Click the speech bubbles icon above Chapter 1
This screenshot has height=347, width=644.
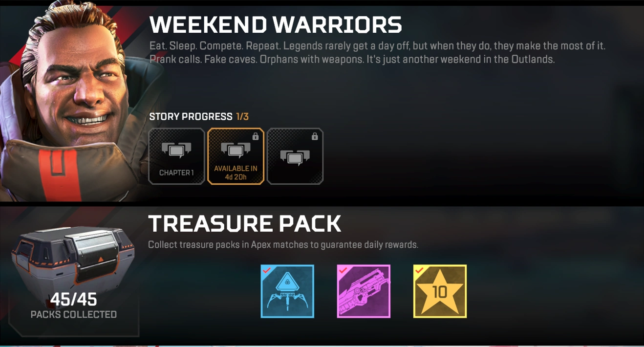point(176,151)
